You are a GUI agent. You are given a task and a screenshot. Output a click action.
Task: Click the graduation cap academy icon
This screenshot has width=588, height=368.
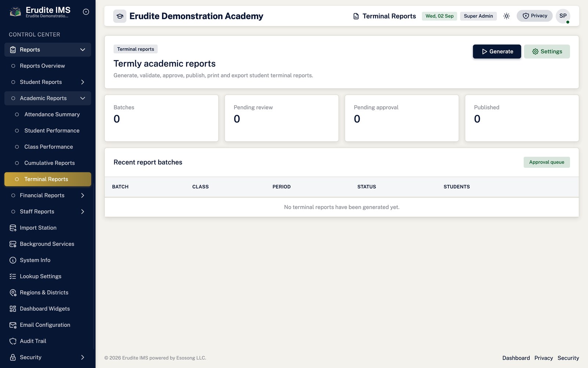pos(120,16)
